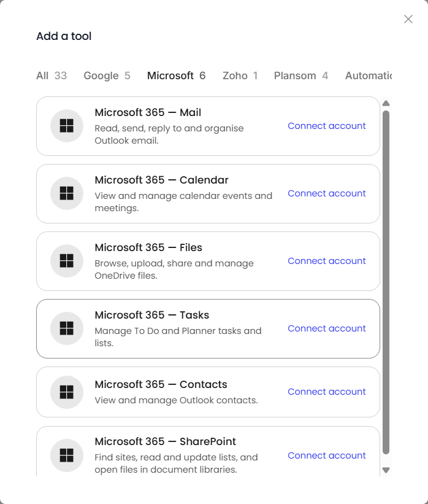Click the Microsoft 365 Calendar tool icon

pos(67,193)
